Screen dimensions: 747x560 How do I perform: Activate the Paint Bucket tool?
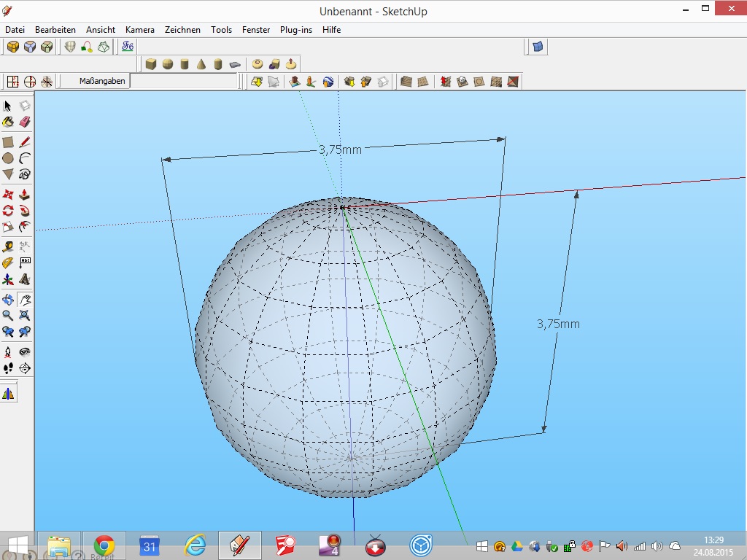[8, 122]
